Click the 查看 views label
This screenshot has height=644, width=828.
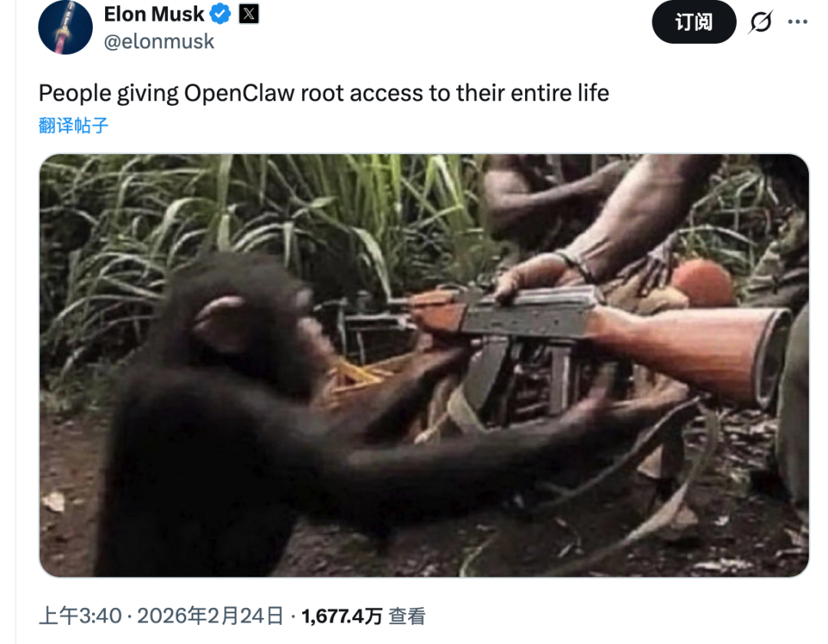pos(406,616)
